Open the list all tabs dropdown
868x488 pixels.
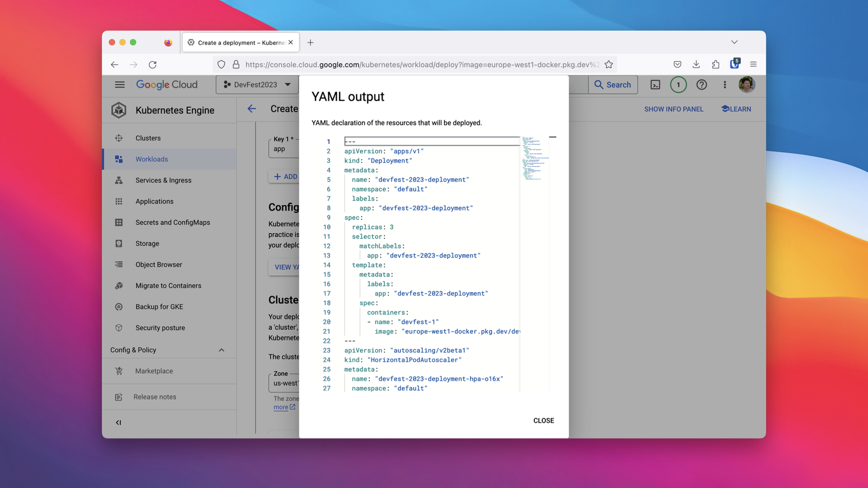coord(734,42)
